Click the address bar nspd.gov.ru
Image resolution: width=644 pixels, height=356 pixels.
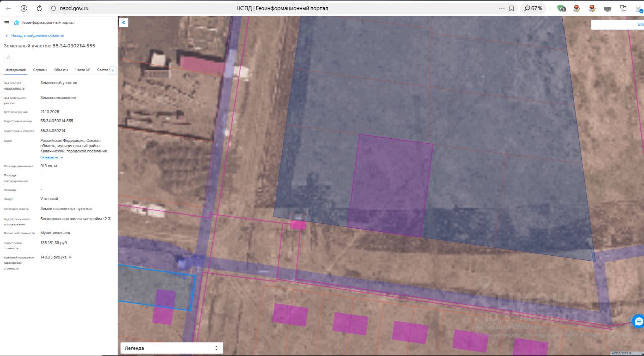coord(74,8)
